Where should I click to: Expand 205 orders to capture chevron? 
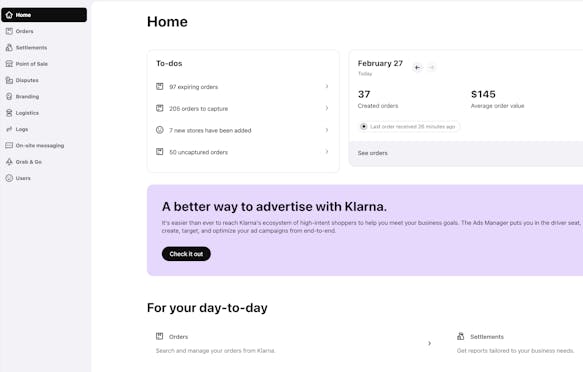pyautogui.click(x=327, y=108)
